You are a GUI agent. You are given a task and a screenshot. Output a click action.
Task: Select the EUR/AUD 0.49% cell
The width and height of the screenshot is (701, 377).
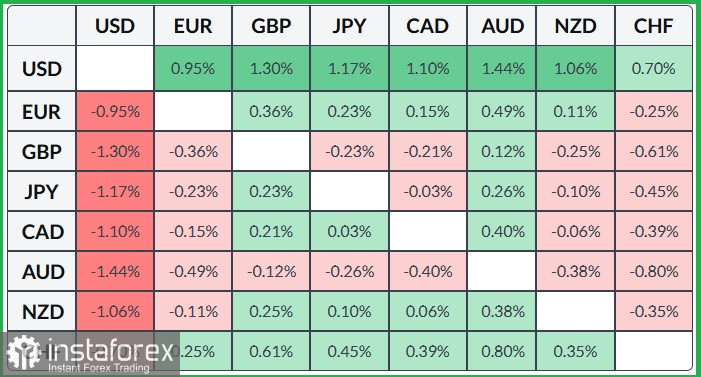point(502,111)
